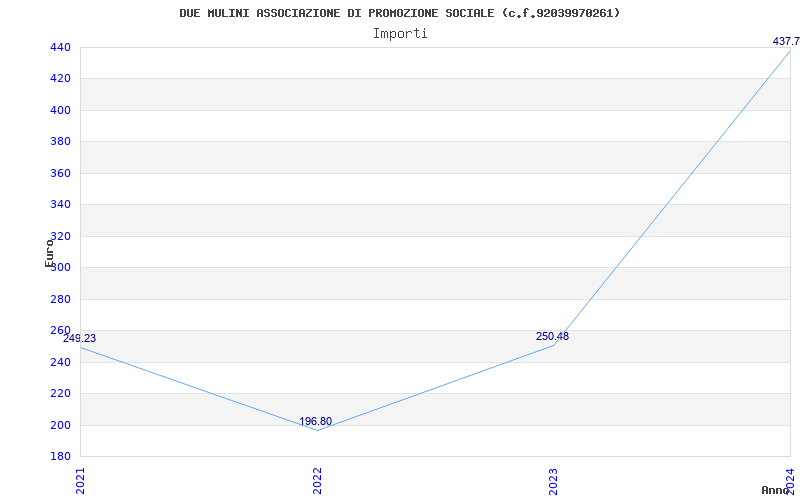Click the 196.80 data point label
The width and height of the screenshot is (800, 500).
point(315,421)
